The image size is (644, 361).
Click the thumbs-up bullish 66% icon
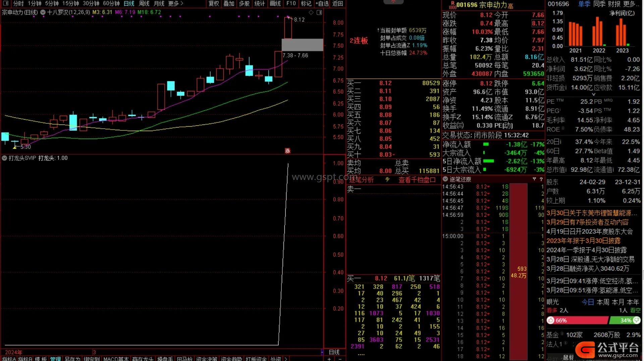click(551, 320)
